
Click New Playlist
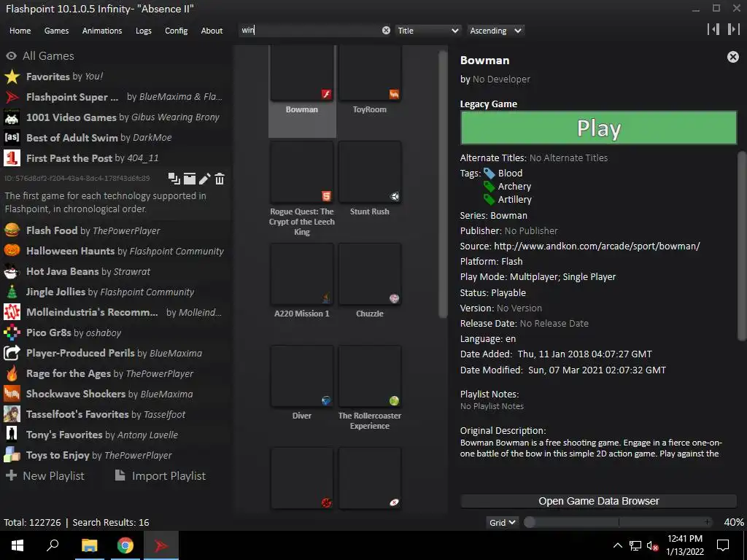[x=45, y=475]
